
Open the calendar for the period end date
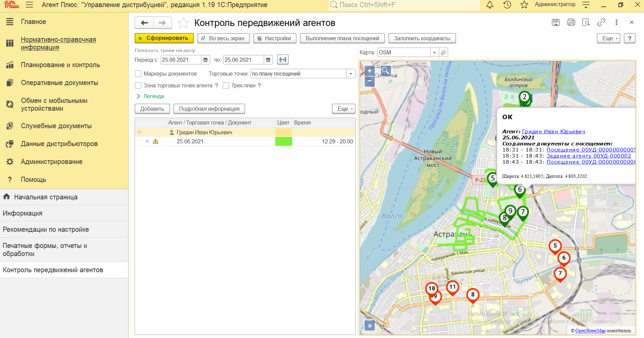click(x=268, y=60)
